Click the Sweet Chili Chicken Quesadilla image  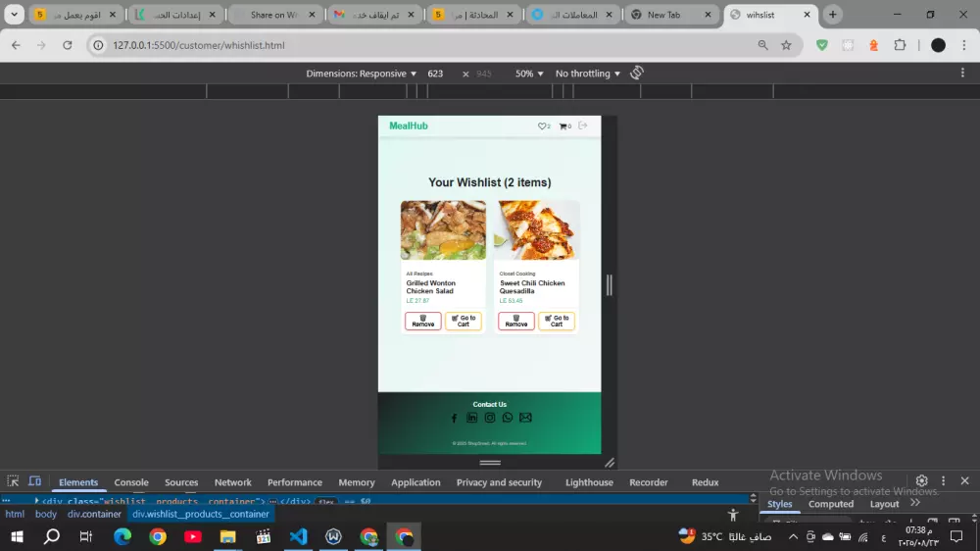click(x=536, y=230)
